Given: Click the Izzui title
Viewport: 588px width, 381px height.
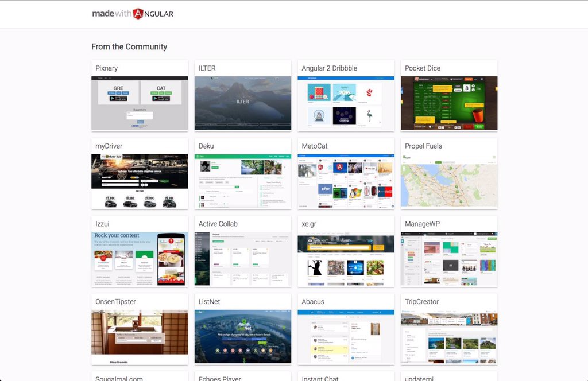Looking at the screenshot, I should pyautogui.click(x=102, y=224).
